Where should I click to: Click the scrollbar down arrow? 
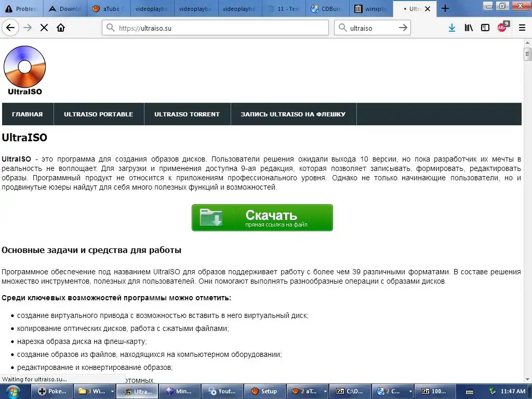527,379
